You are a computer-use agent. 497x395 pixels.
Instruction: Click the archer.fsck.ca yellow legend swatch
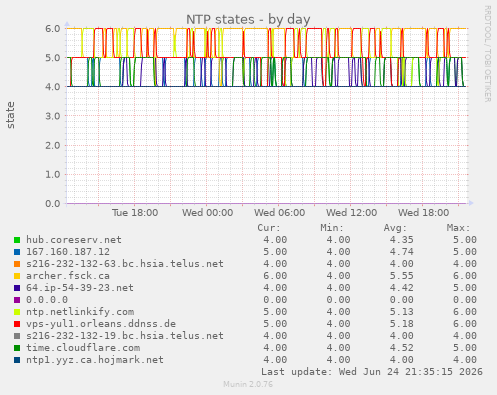17,276
